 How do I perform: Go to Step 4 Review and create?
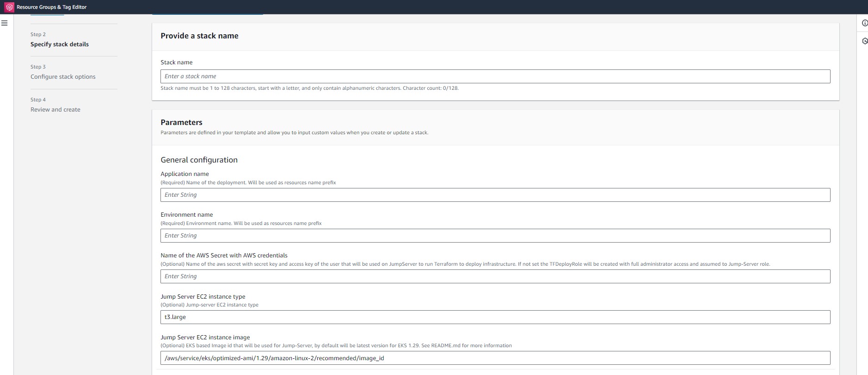point(55,110)
